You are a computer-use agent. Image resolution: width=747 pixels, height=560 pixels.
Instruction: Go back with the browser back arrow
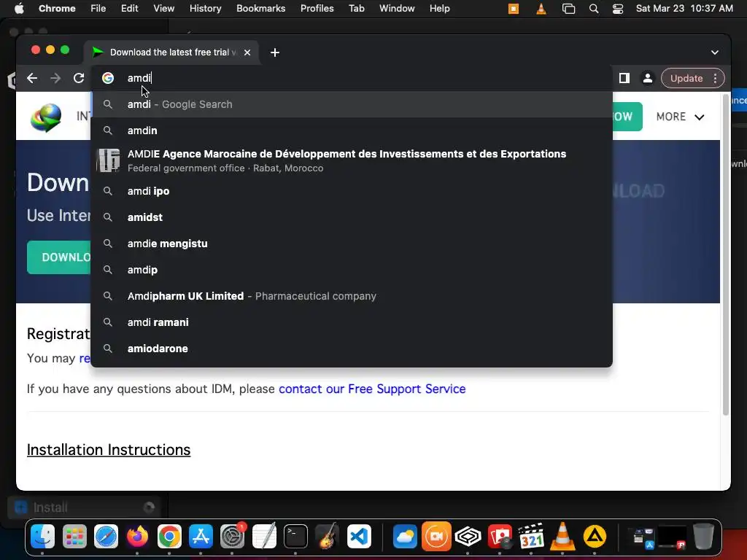tap(32, 78)
